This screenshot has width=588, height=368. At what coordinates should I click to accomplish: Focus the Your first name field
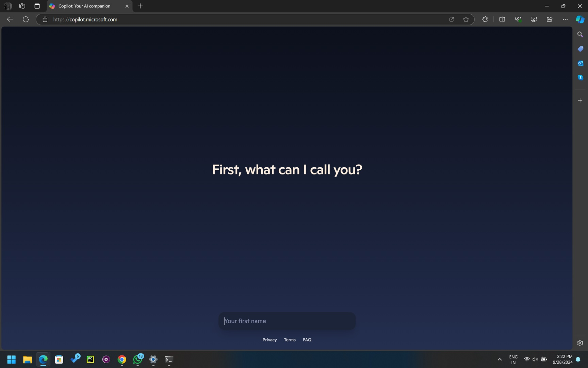click(x=287, y=321)
